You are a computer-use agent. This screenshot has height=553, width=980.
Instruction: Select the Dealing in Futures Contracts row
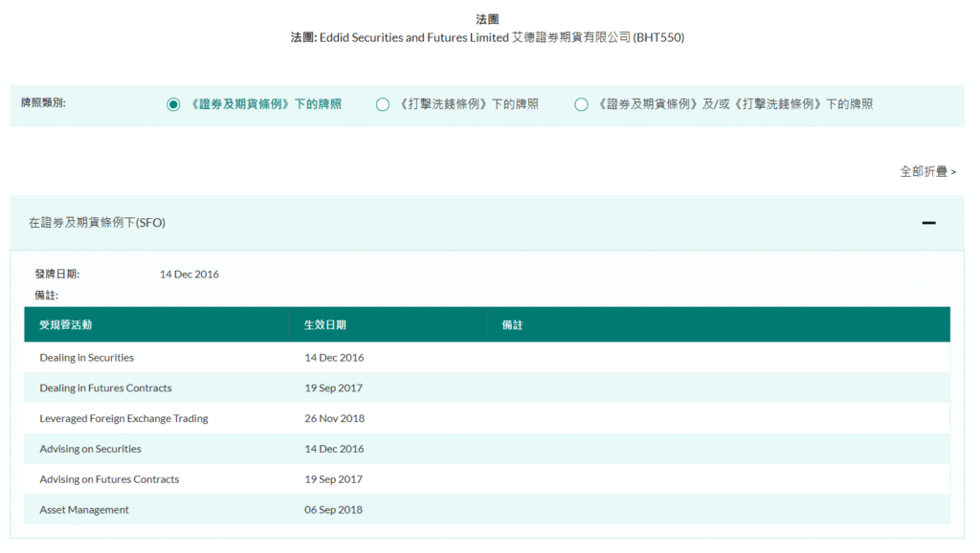pos(105,388)
